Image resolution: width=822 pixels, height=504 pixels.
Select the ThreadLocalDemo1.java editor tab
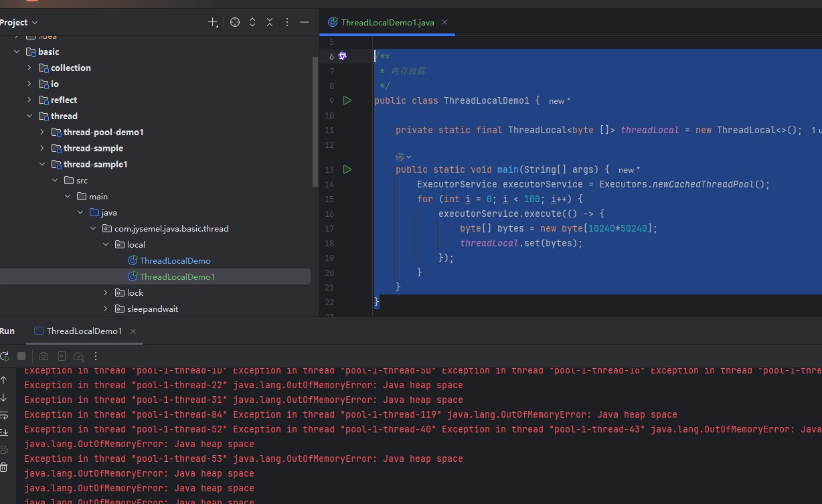click(x=387, y=22)
